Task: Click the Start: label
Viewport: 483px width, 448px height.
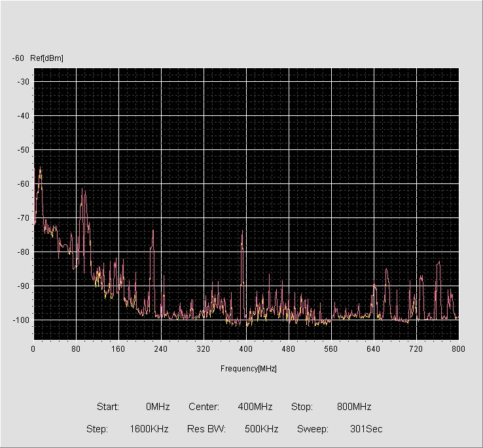Action: coord(108,407)
